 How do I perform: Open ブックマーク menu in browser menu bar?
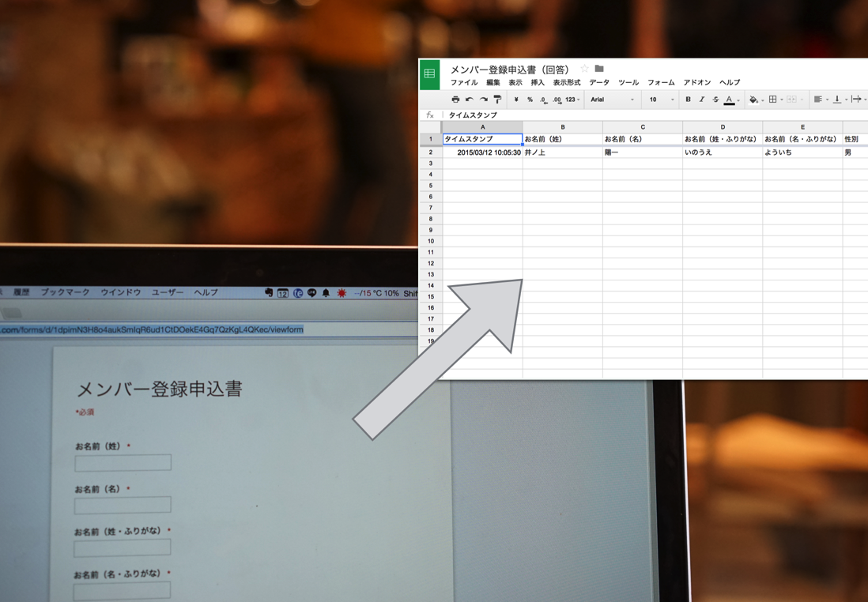[x=66, y=292]
